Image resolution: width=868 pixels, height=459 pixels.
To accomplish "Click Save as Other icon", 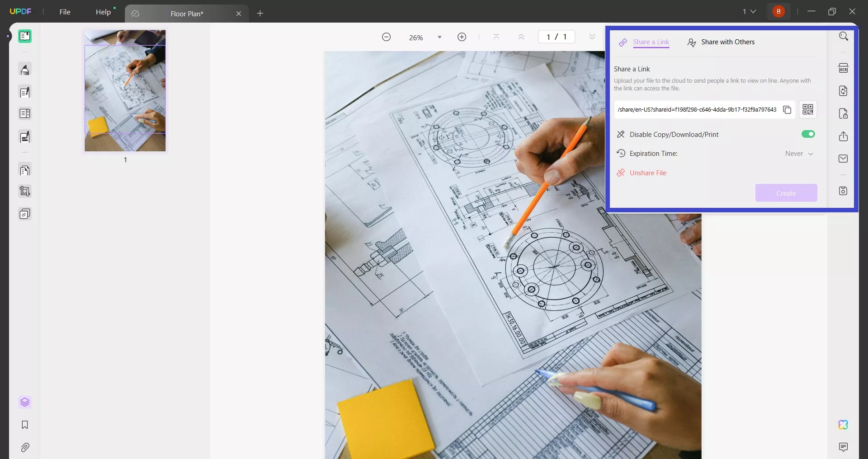I will pos(844,191).
